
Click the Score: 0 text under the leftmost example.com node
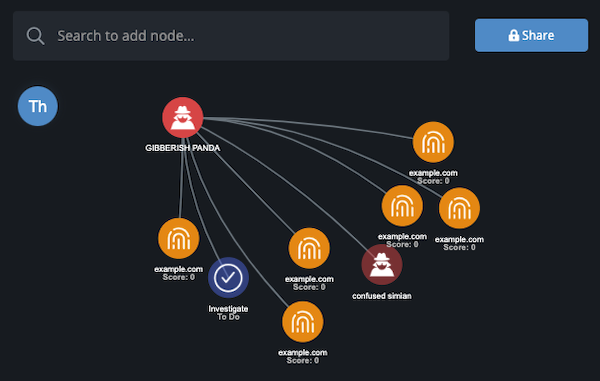tap(179, 277)
